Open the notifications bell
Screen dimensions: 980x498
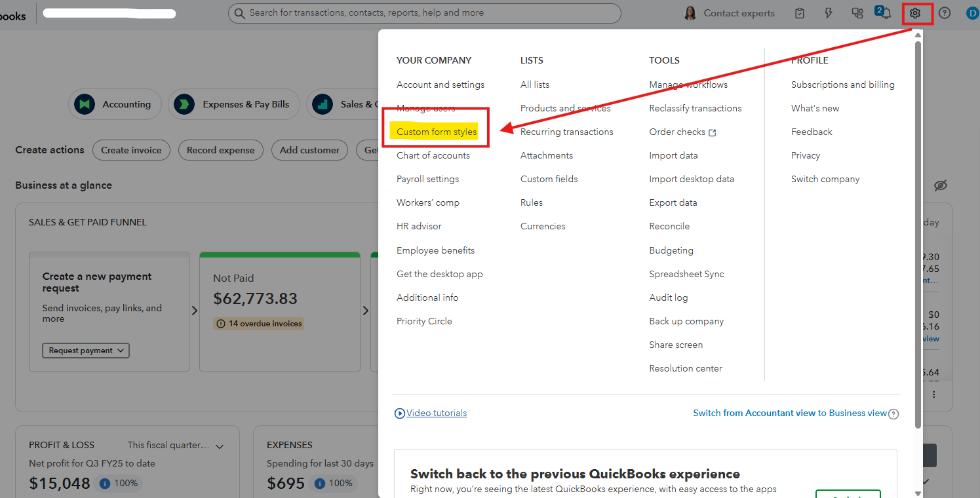point(886,14)
